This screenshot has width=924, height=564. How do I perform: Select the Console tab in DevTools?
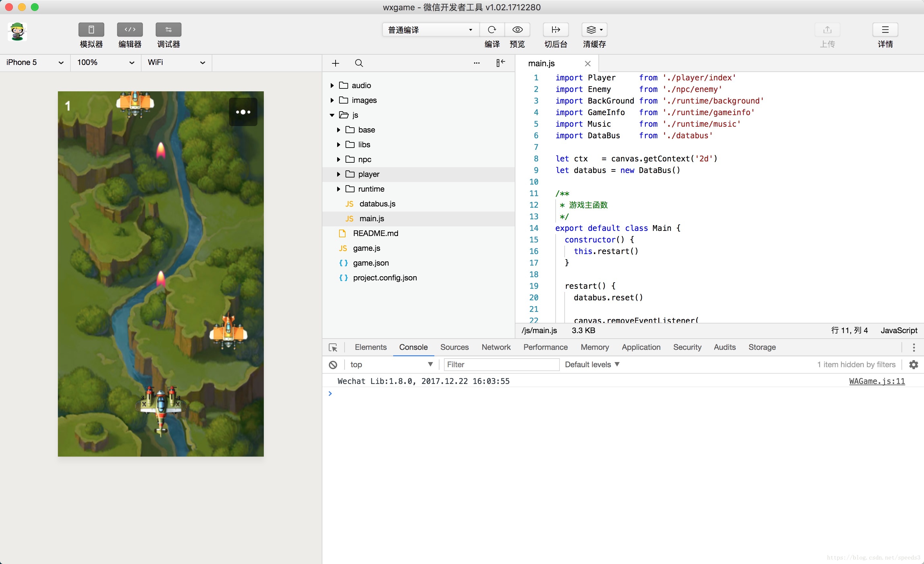tap(412, 347)
